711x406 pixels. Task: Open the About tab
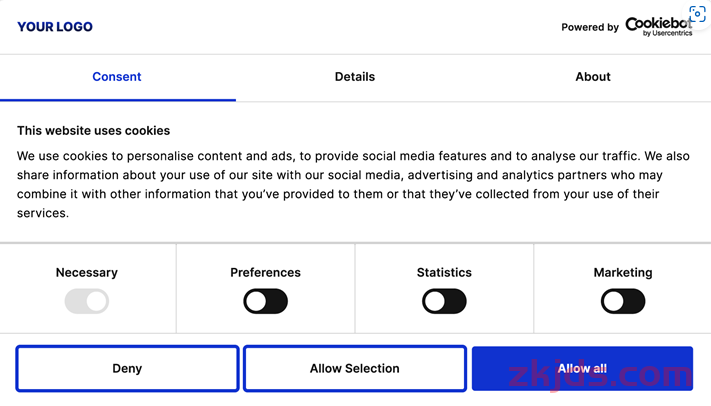pos(593,77)
